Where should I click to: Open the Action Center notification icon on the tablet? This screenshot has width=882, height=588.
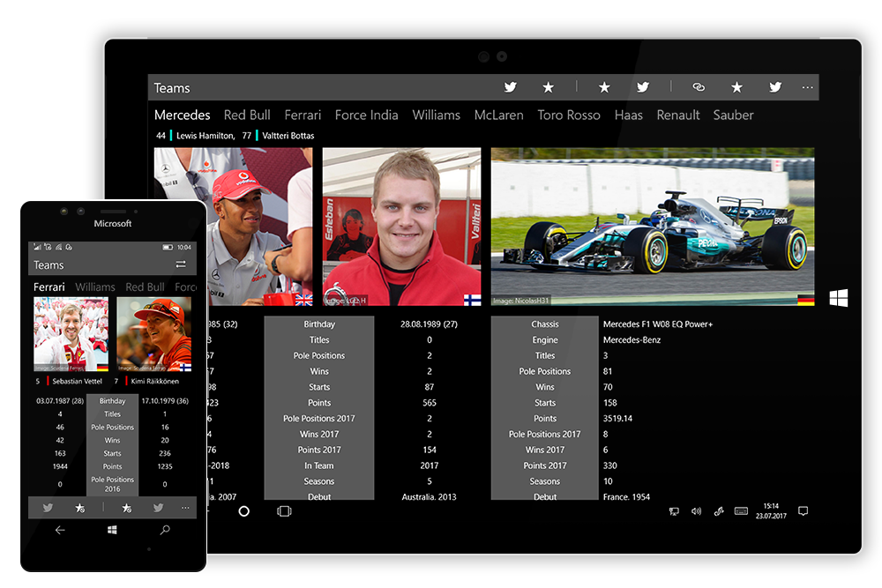(x=804, y=511)
